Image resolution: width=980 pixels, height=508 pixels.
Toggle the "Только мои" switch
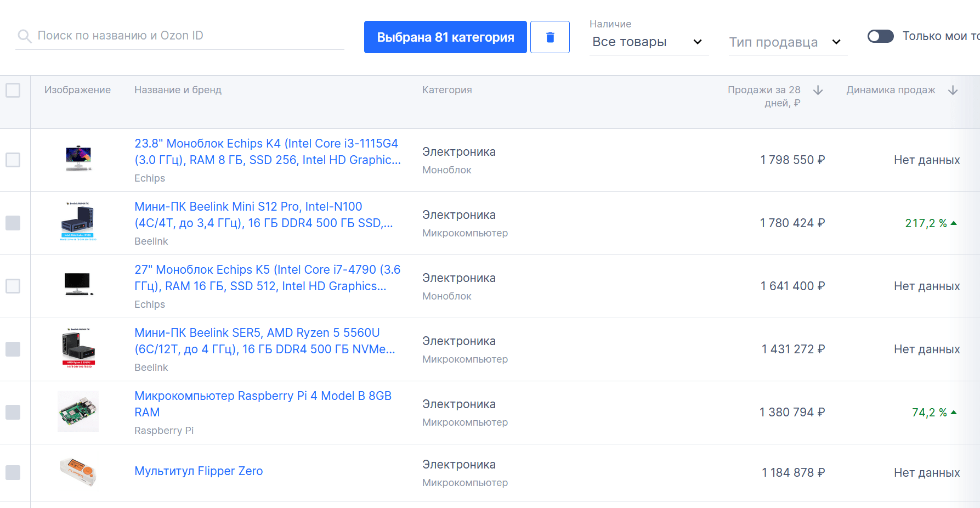(x=880, y=36)
